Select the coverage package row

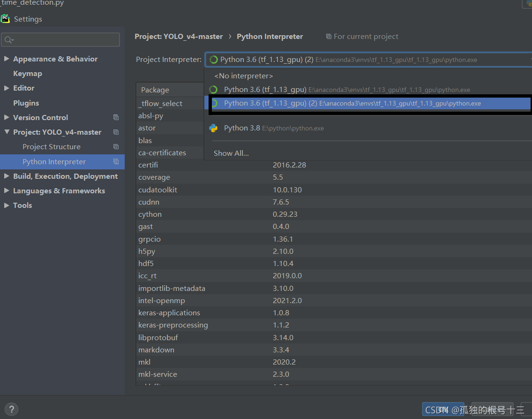pos(334,177)
